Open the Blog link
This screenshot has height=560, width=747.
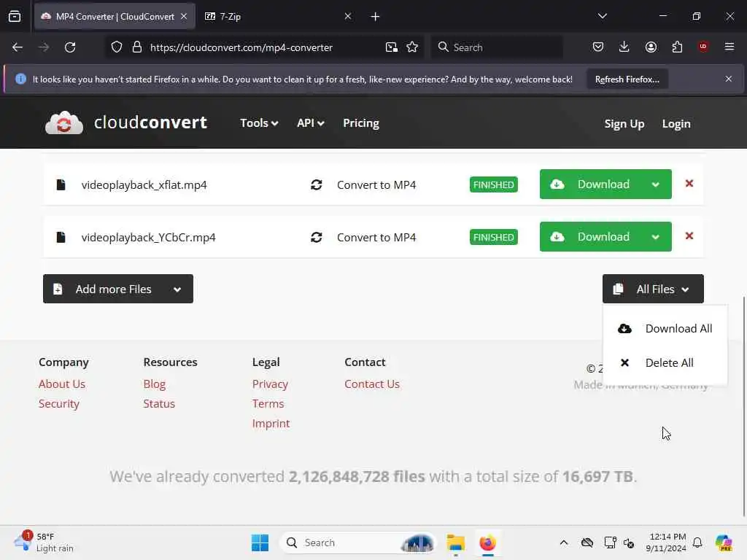[x=155, y=384]
